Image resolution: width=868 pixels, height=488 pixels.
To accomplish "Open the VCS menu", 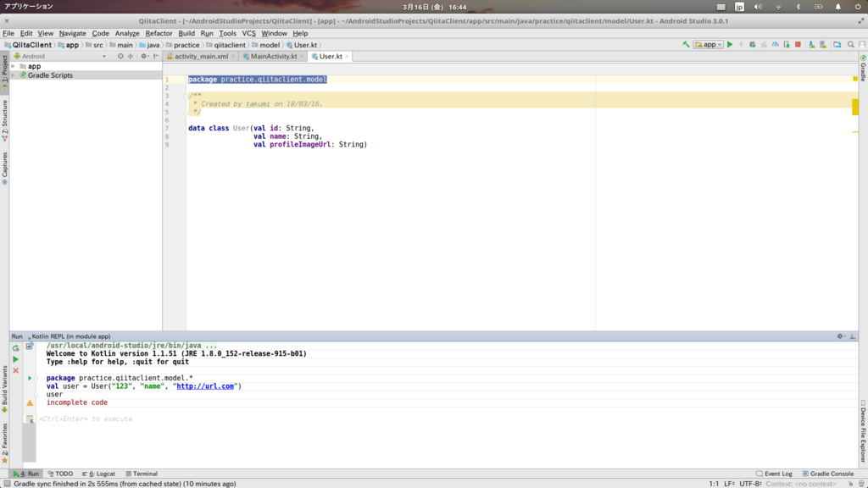I will click(248, 33).
